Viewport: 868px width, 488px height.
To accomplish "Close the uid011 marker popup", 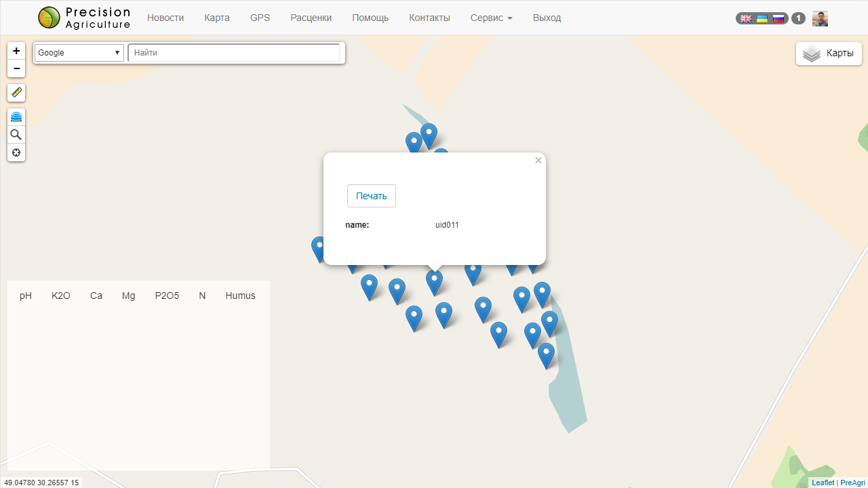I will click(x=538, y=161).
